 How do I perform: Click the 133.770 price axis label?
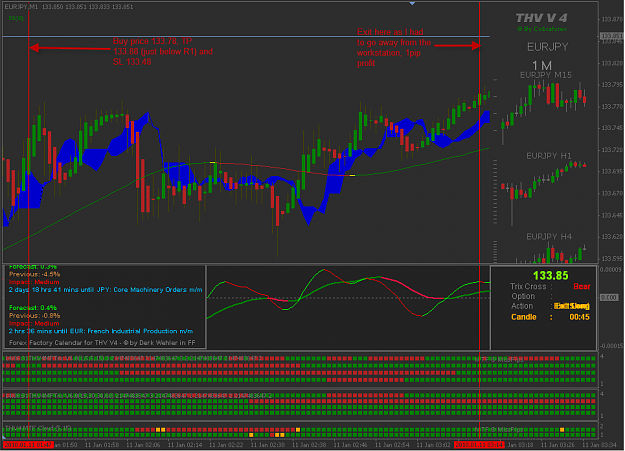pyautogui.click(x=612, y=106)
